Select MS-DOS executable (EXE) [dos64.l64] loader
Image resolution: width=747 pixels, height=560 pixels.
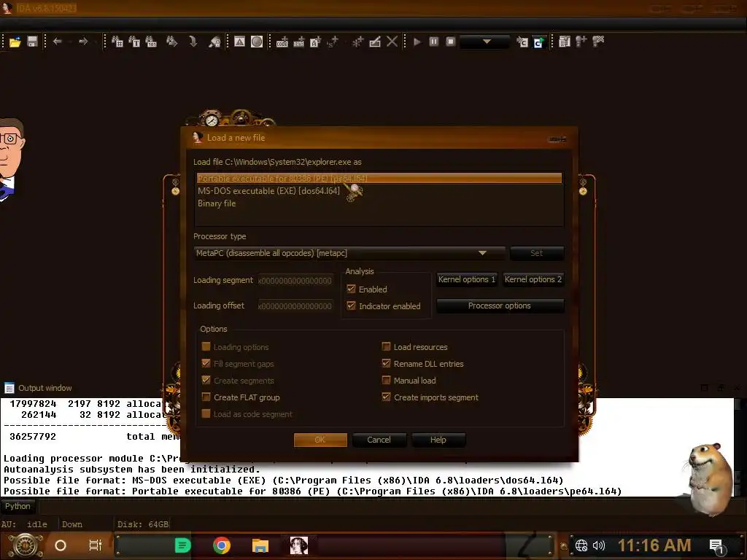coord(379,191)
